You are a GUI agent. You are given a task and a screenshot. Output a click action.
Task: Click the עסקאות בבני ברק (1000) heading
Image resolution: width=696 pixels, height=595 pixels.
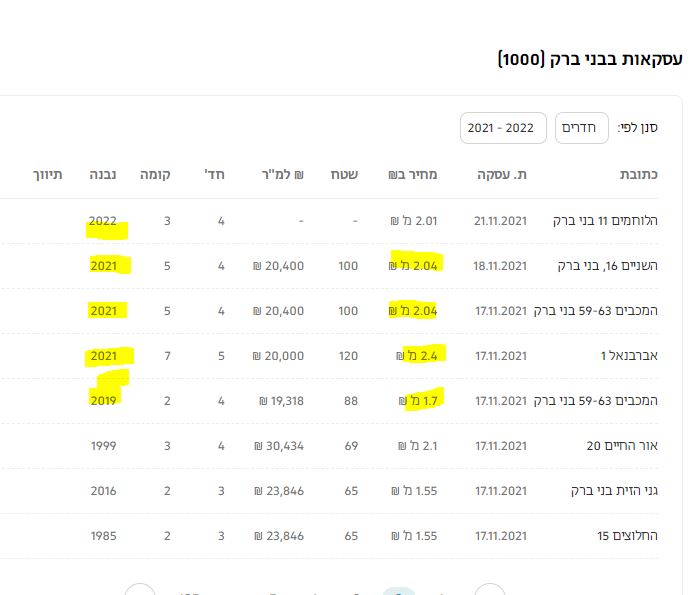click(x=590, y=58)
